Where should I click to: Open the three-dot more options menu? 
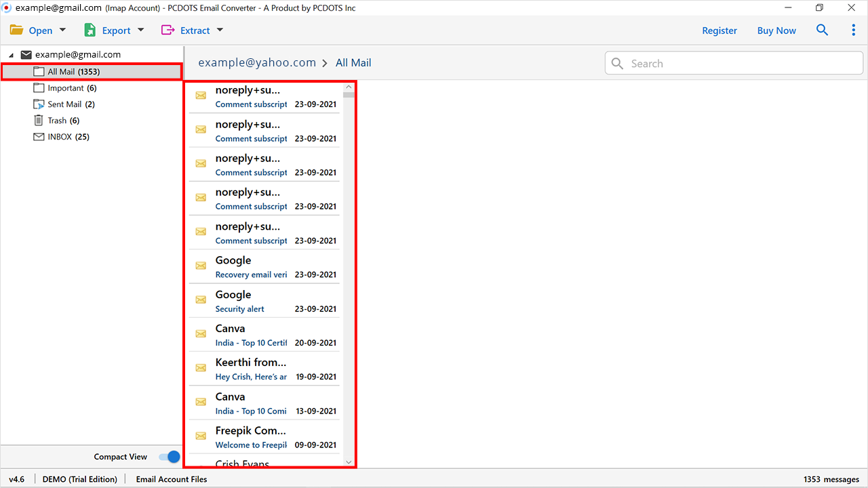(x=854, y=30)
